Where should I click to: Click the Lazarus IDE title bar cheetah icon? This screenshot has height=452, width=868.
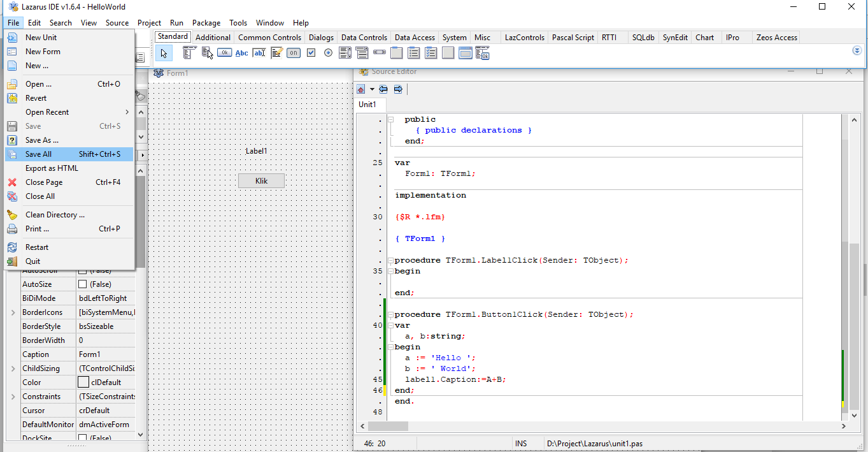click(x=13, y=7)
